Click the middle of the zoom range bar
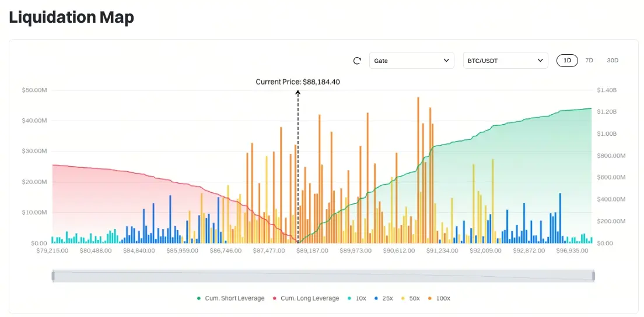The width and height of the screenshot is (644, 317). [x=323, y=276]
